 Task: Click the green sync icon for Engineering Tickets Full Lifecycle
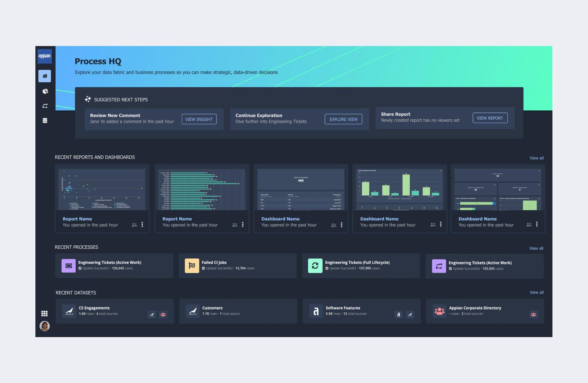click(x=315, y=265)
